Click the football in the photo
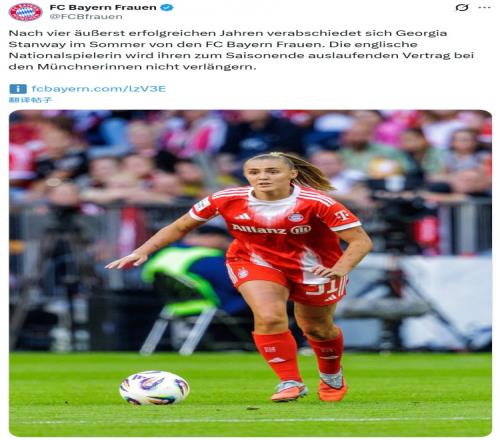500x440 pixels. click(x=154, y=387)
